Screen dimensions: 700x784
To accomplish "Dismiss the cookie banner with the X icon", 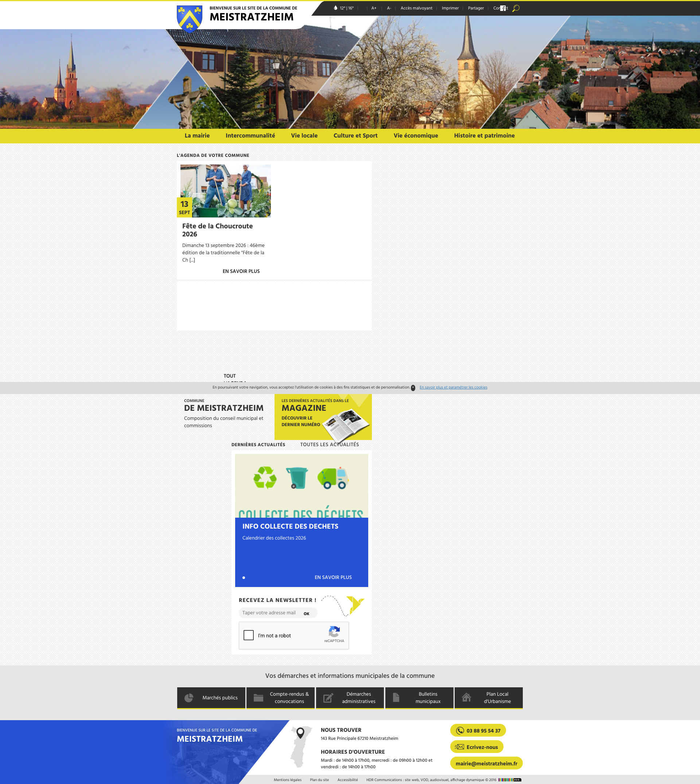I will 413,387.
